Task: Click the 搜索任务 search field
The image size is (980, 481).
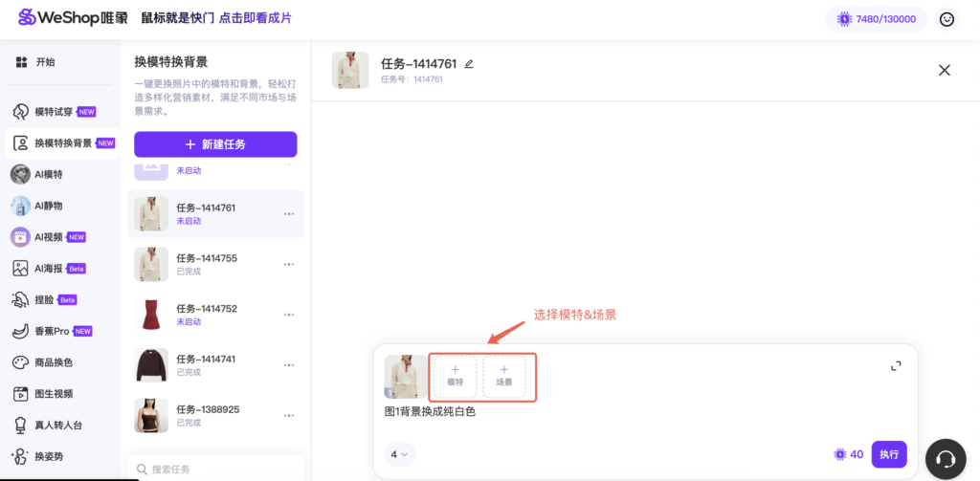Action: 215,469
